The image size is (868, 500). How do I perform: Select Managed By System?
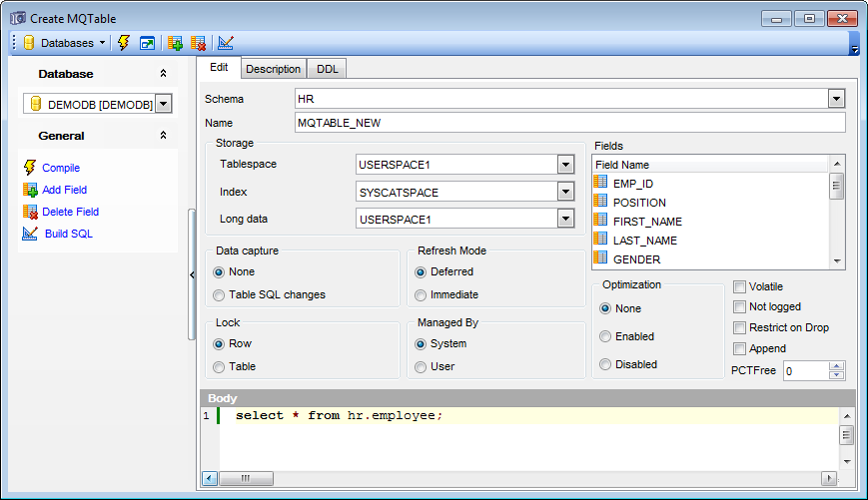click(x=421, y=344)
